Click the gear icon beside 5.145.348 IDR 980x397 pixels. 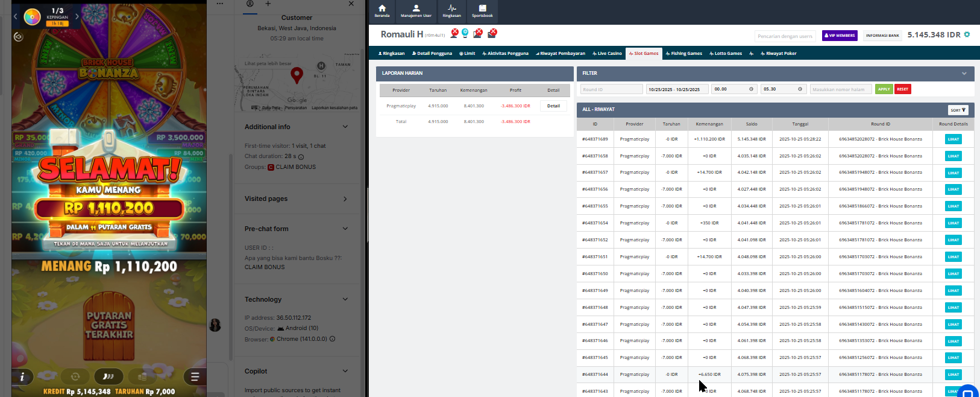tap(967, 34)
